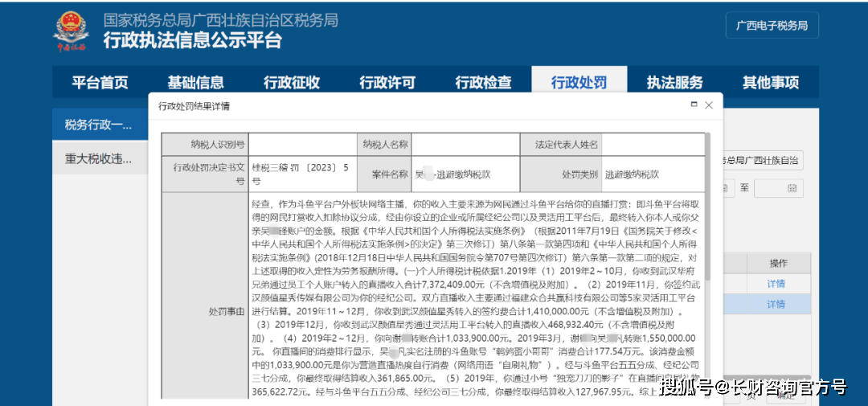Maximize the 行政处罚结果详情 dialog
This screenshot has width=868, height=406.
click(694, 105)
